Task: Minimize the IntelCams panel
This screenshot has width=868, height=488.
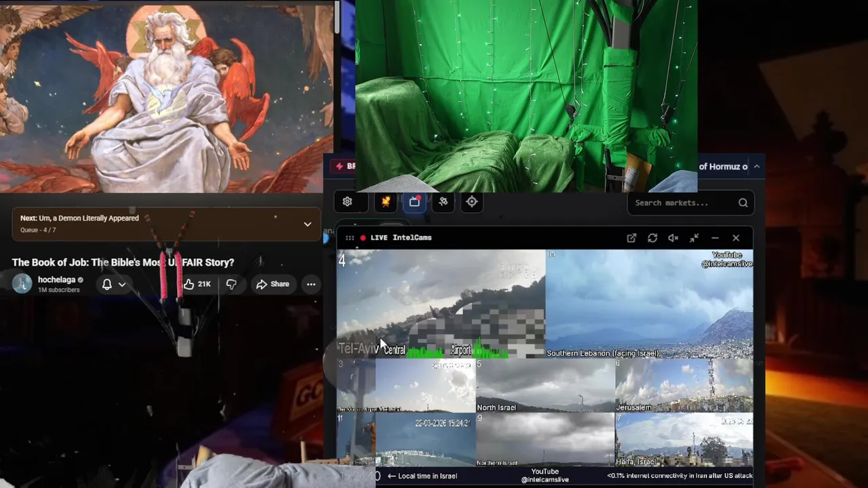Action: [x=715, y=238]
